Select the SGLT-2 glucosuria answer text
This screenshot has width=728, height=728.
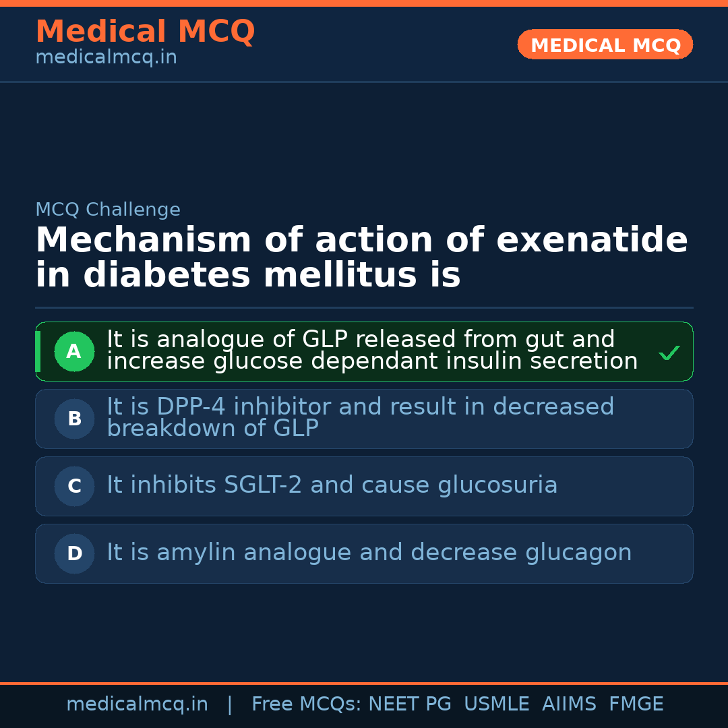pos(332,485)
